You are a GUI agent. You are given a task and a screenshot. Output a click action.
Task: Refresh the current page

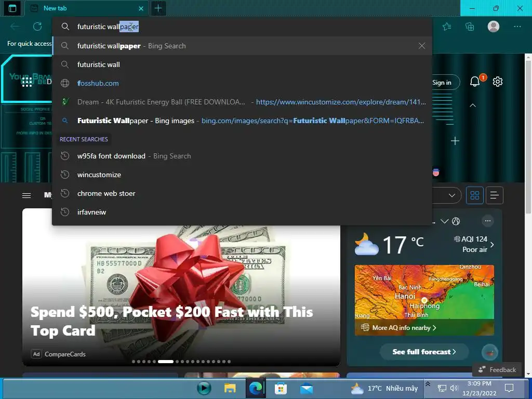click(37, 26)
